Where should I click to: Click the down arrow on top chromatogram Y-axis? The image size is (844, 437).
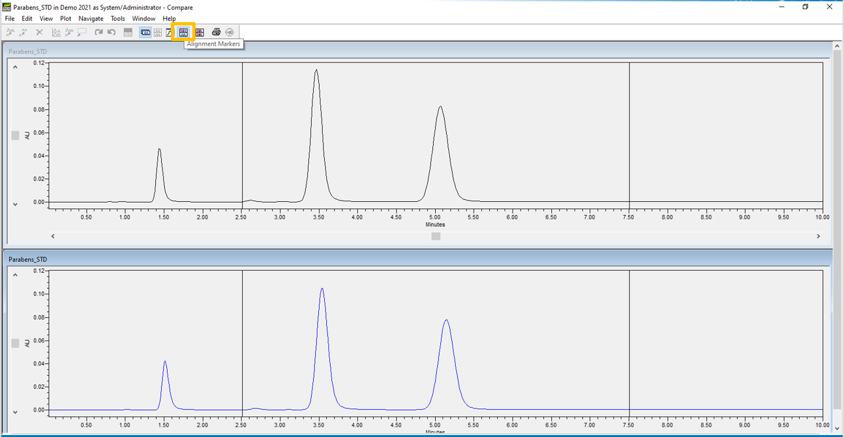pos(15,203)
